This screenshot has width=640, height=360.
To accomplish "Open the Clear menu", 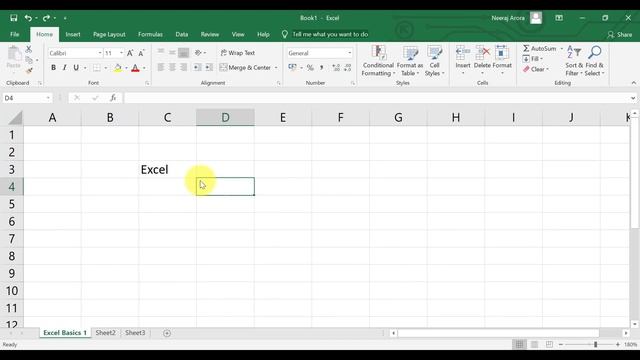I will [x=536, y=69].
